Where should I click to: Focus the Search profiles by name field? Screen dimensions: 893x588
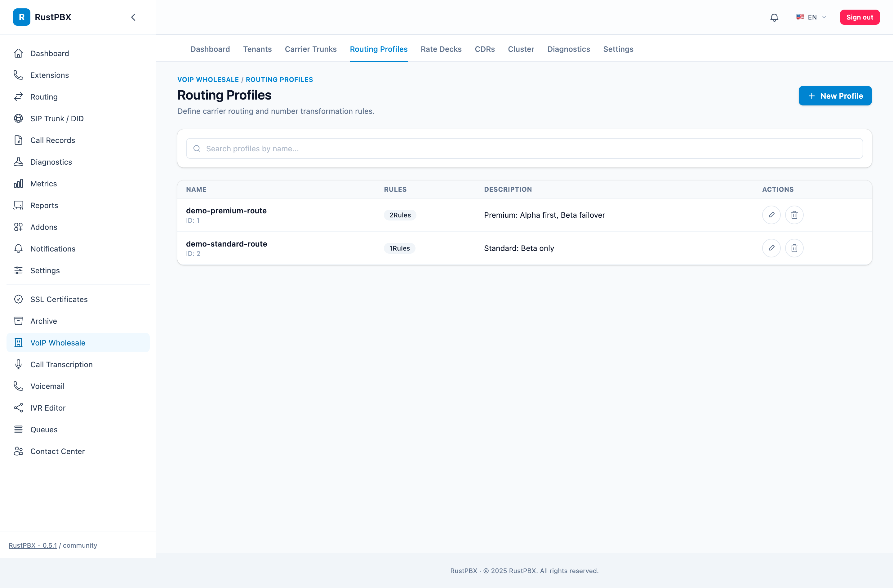point(524,149)
